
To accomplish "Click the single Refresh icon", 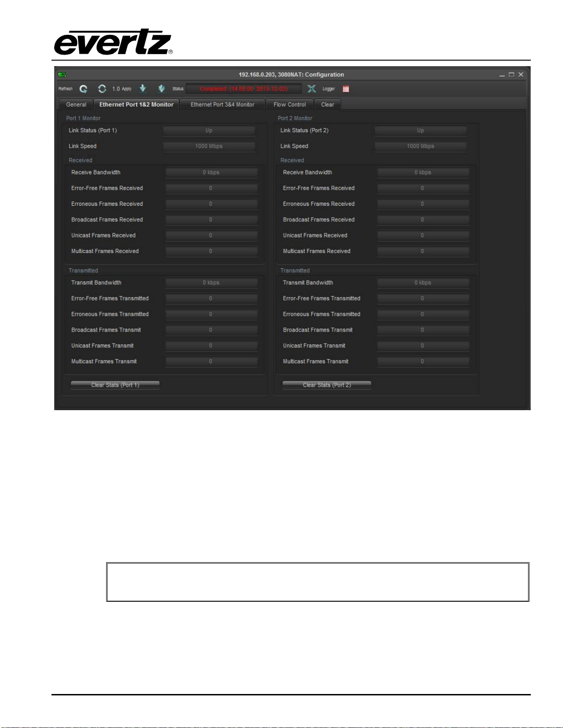I will click(83, 89).
